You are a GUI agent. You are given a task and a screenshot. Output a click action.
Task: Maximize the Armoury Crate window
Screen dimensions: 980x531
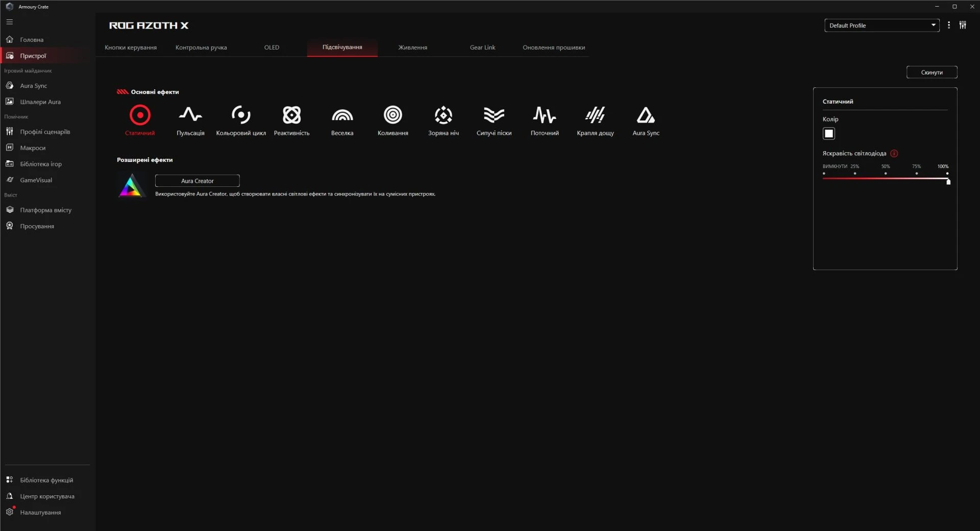(x=954, y=7)
